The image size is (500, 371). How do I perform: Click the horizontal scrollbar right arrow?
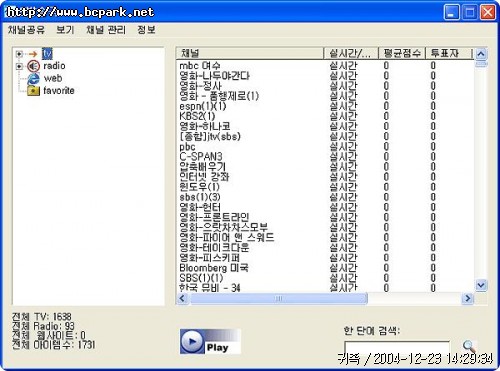pyautogui.click(x=467, y=298)
